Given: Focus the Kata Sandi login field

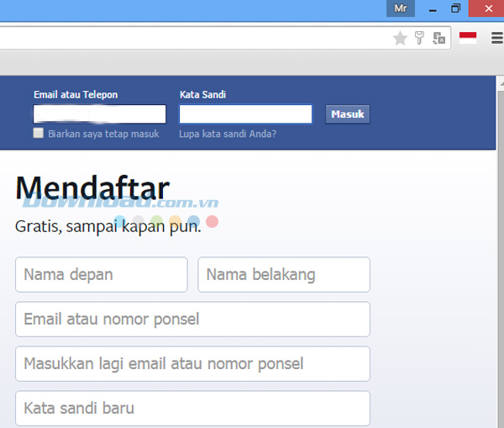Looking at the screenshot, I should [245, 114].
